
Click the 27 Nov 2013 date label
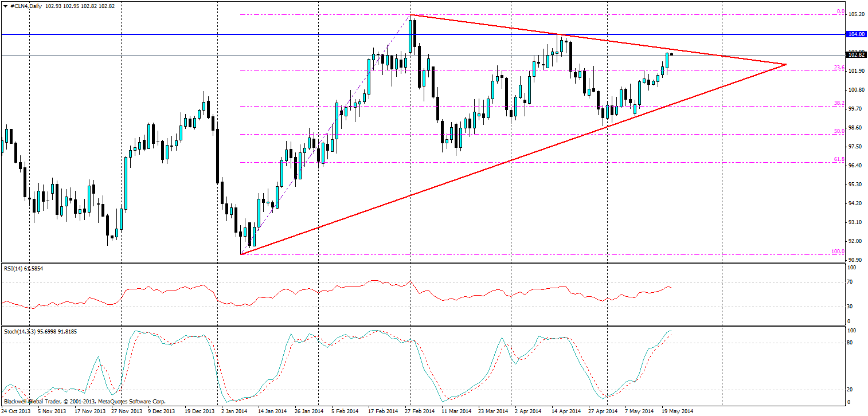point(128,411)
